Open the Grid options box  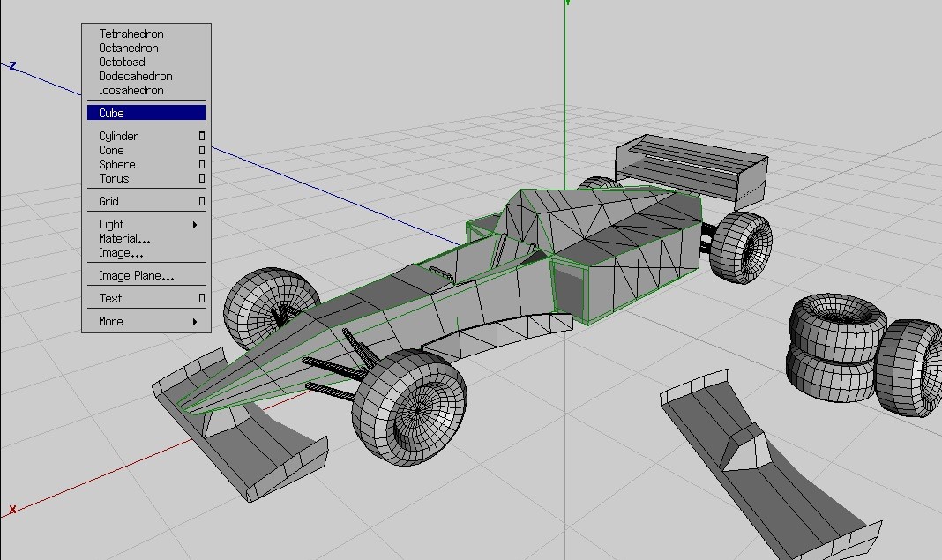[202, 201]
